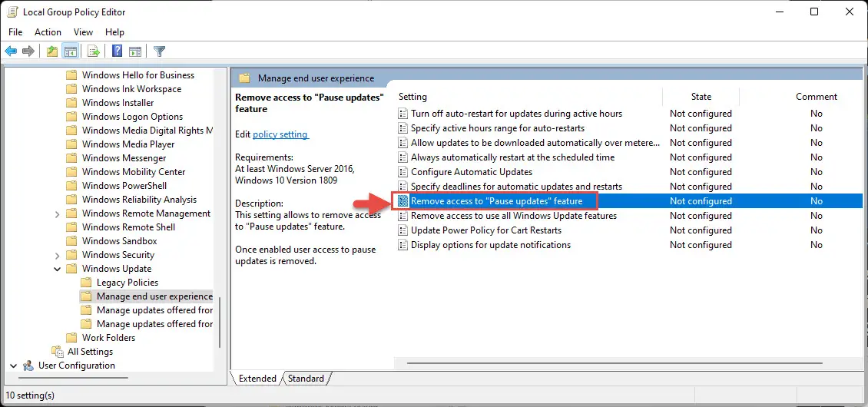The height and width of the screenshot is (407, 868).
Task: Click the "policy setting" edit link
Action: 280,134
